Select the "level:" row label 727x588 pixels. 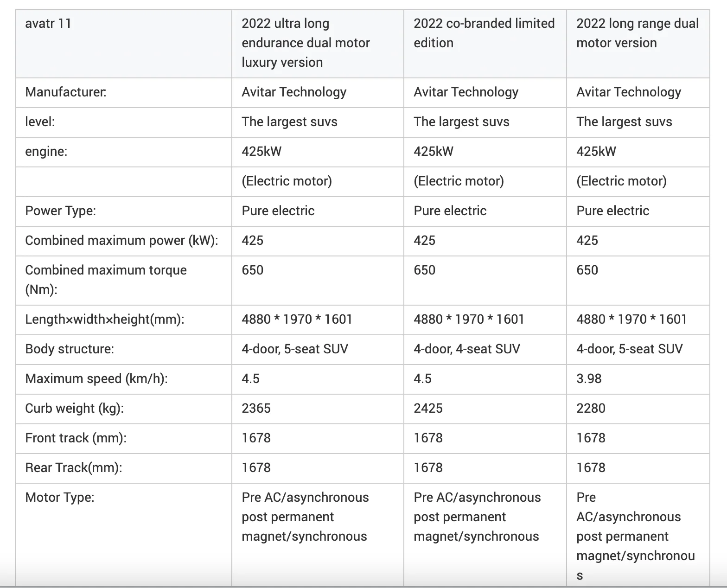(40, 121)
